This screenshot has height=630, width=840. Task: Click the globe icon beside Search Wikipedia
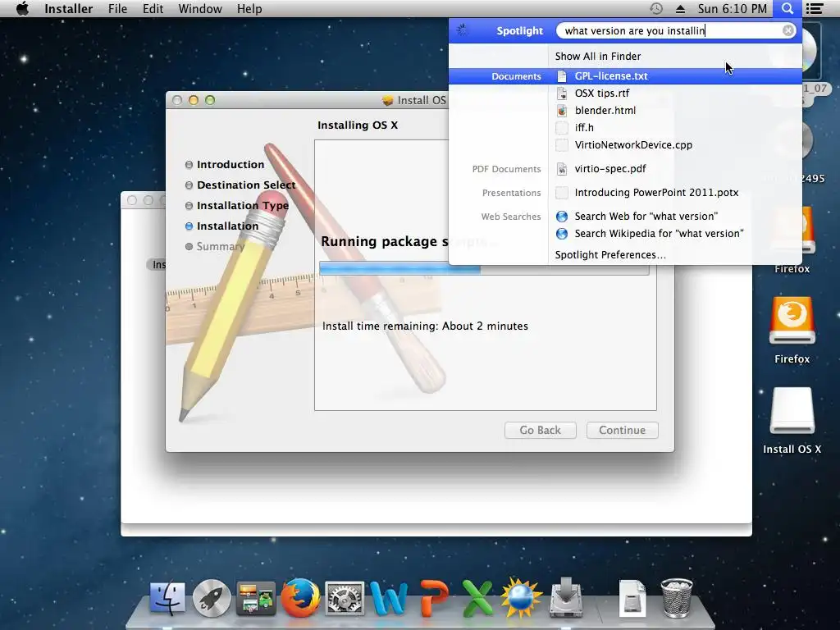point(561,234)
